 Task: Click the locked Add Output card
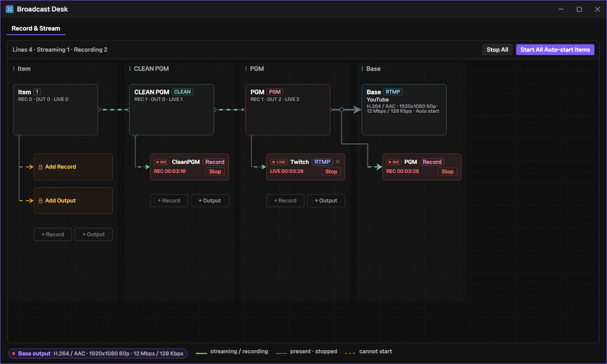(73, 201)
